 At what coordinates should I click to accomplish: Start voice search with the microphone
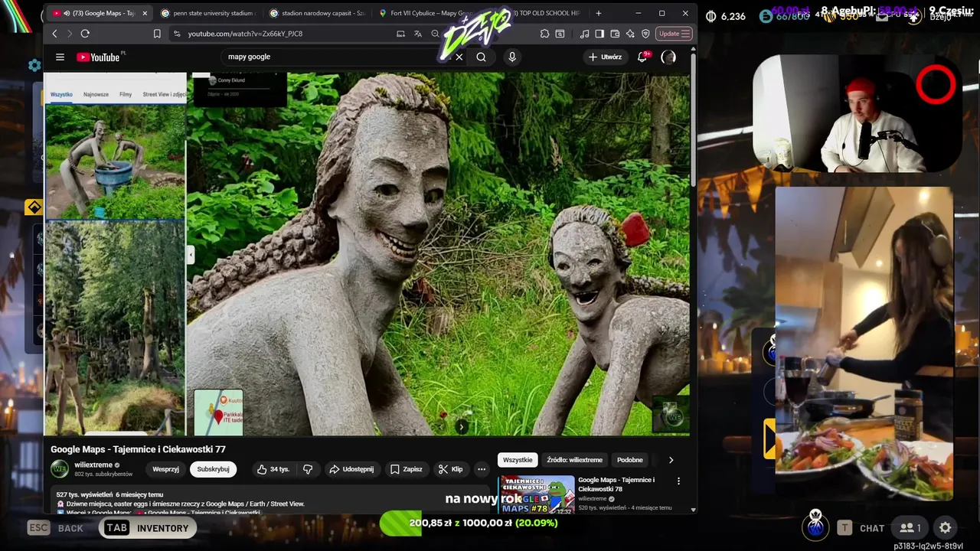click(512, 57)
